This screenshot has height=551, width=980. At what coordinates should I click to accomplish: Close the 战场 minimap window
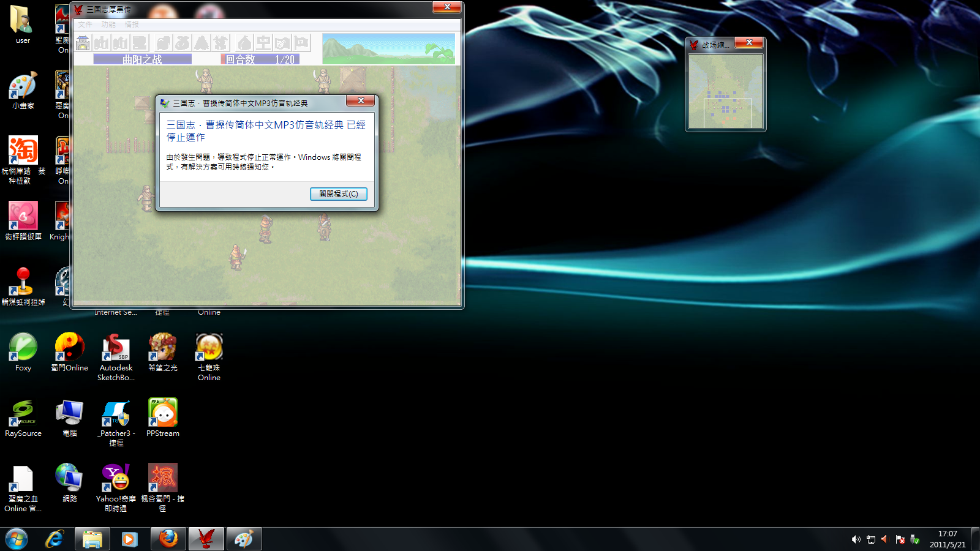[748, 42]
